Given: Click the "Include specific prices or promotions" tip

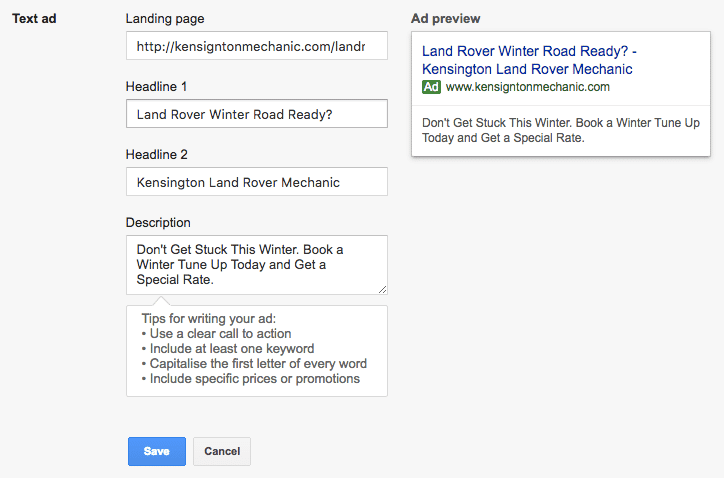Looking at the screenshot, I should click(x=251, y=379).
